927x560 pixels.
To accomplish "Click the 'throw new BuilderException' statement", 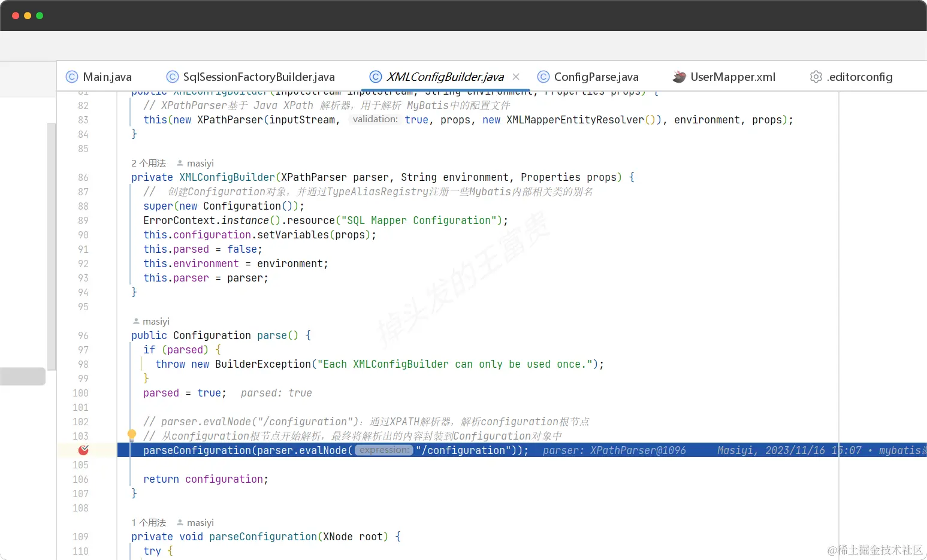I will (379, 364).
